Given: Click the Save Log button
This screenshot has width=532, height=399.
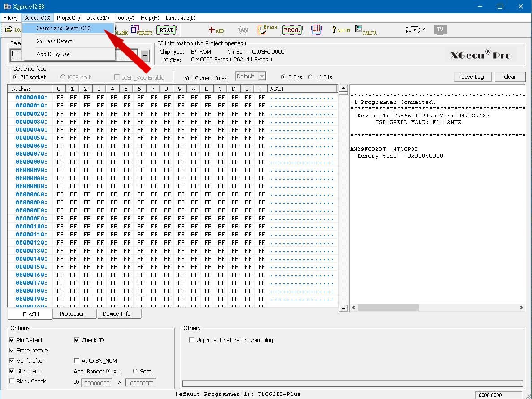Looking at the screenshot, I should click(x=473, y=77).
